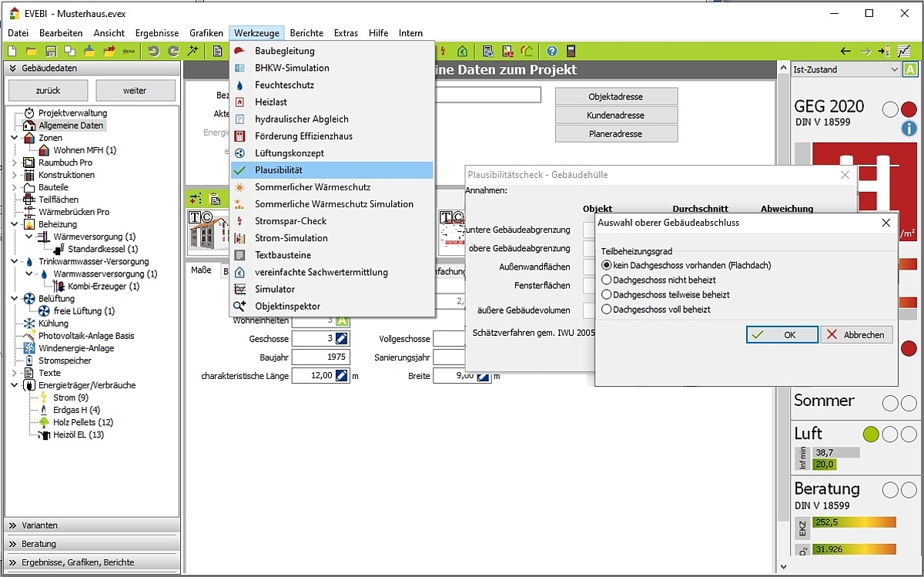
Task: Save the project using the floppy disk icon
Action: pos(51,51)
